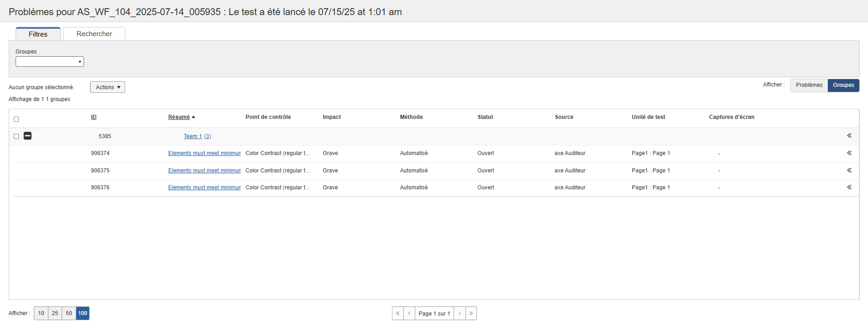The image size is (868, 327).
Task: Switch view to Problèmes
Action: (x=809, y=85)
